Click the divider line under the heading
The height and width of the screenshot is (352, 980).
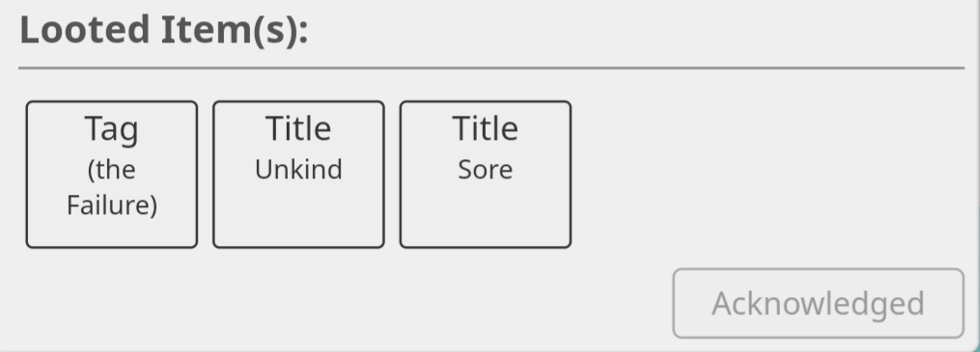point(491,68)
